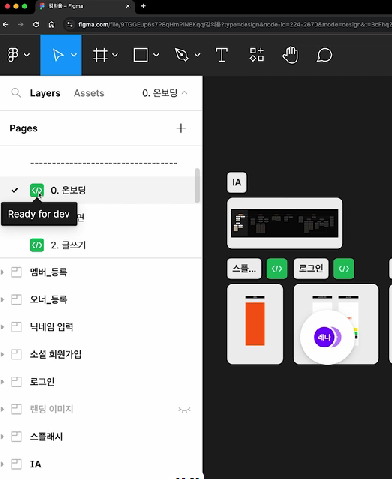Switch to the Layers tab
Viewport: 392px width, 479px height.
click(45, 93)
